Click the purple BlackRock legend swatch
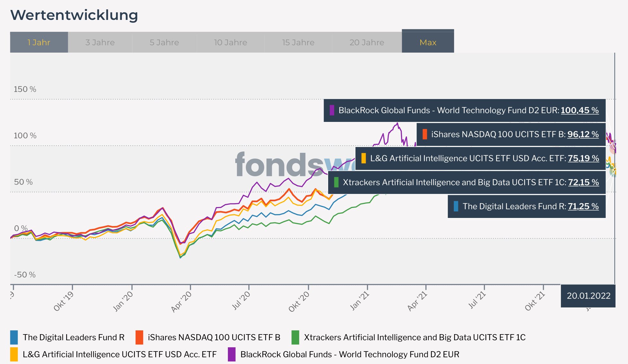This screenshot has width=628, height=364. [232, 354]
